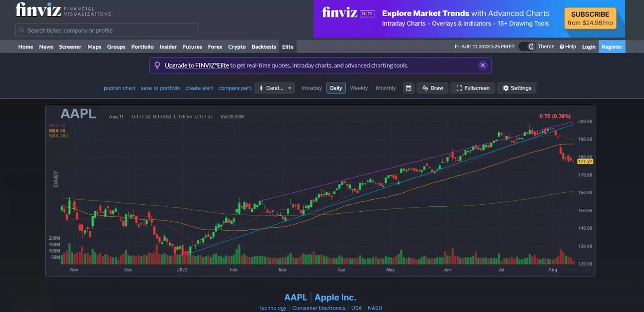644x312 pixels.
Task: Click the -0.70 (0.39%) change value
Action: pyautogui.click(x=554, y=116)
